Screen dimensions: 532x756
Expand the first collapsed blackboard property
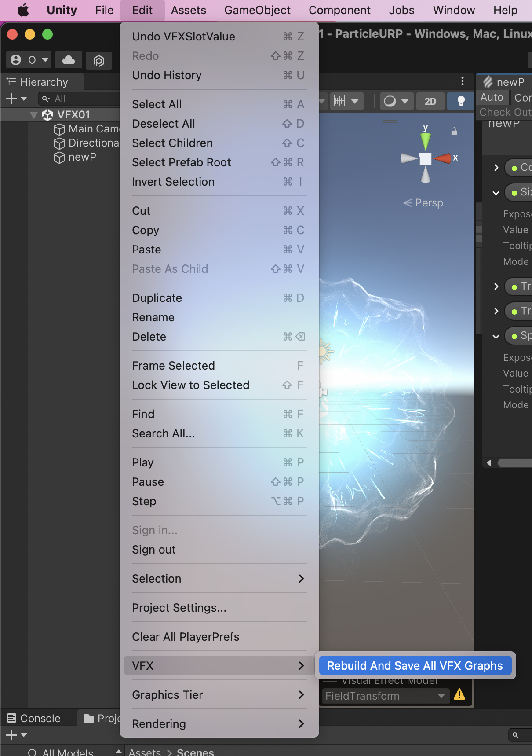496,168
